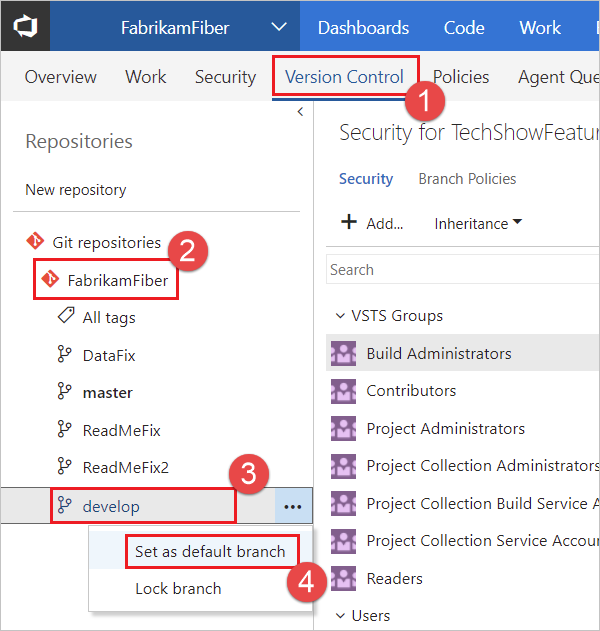Open the Inheritance dropdown
600x631 pixels.
coord(478,223)
